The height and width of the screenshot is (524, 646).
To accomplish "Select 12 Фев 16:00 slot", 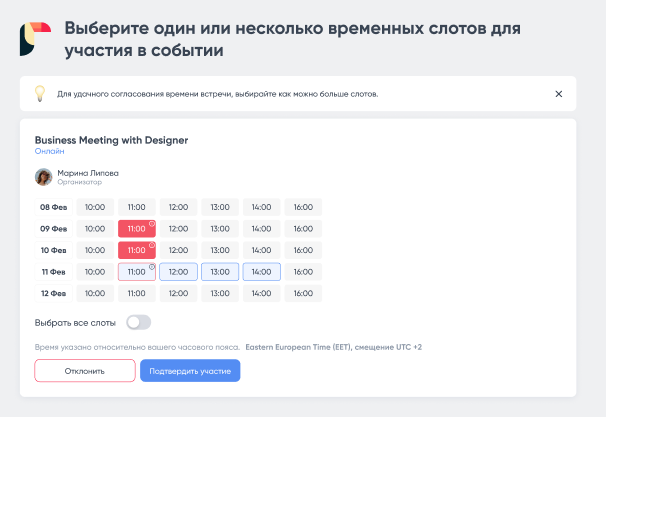I will point(303,293).
